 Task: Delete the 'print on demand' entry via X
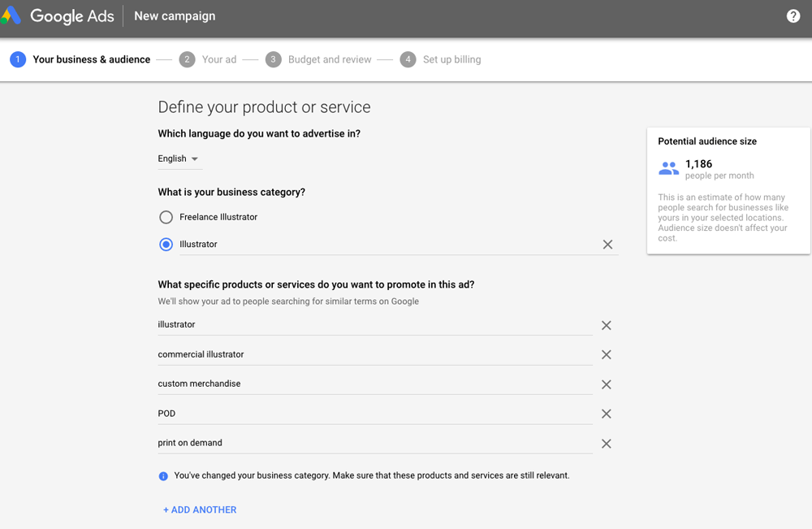[606, 444]
